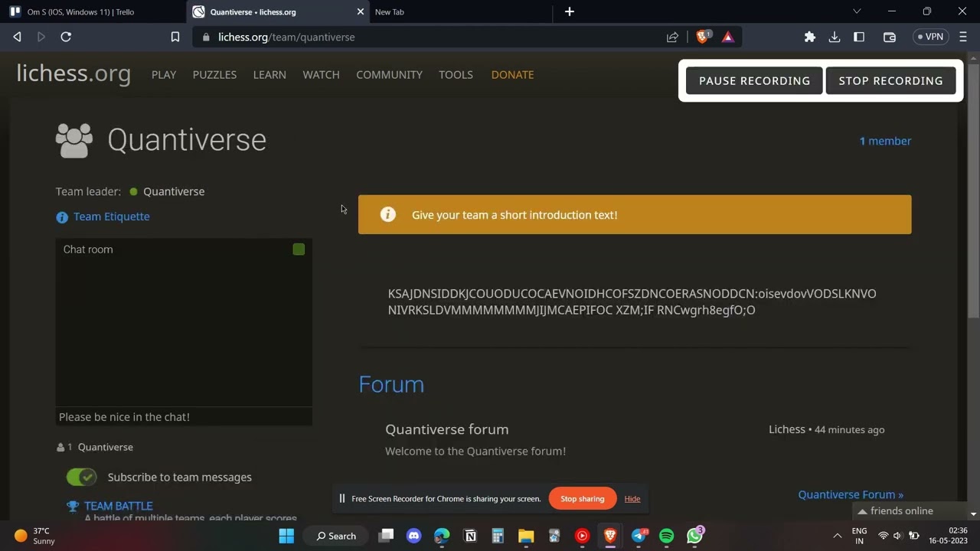980x551 pixels.
Task: Click the Hide link on sharing bar
Action: tap(632, 498)
